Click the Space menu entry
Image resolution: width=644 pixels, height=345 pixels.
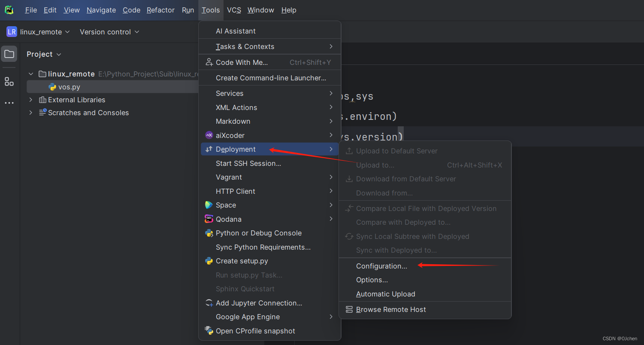click(270, 205)
